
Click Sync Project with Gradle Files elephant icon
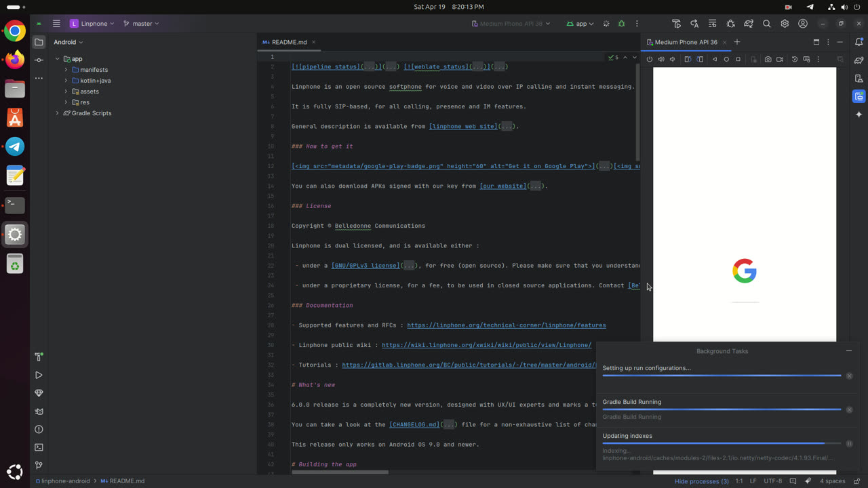pos(749,24)
